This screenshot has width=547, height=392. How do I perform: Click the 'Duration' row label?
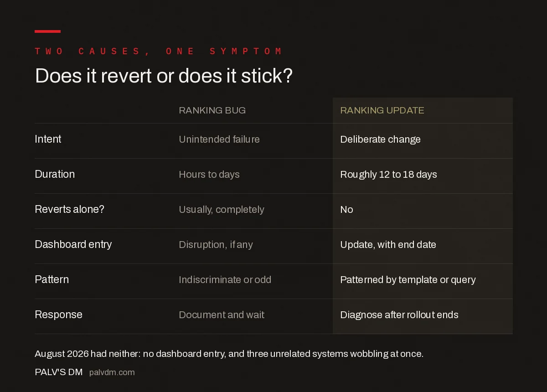pos(55,174)
